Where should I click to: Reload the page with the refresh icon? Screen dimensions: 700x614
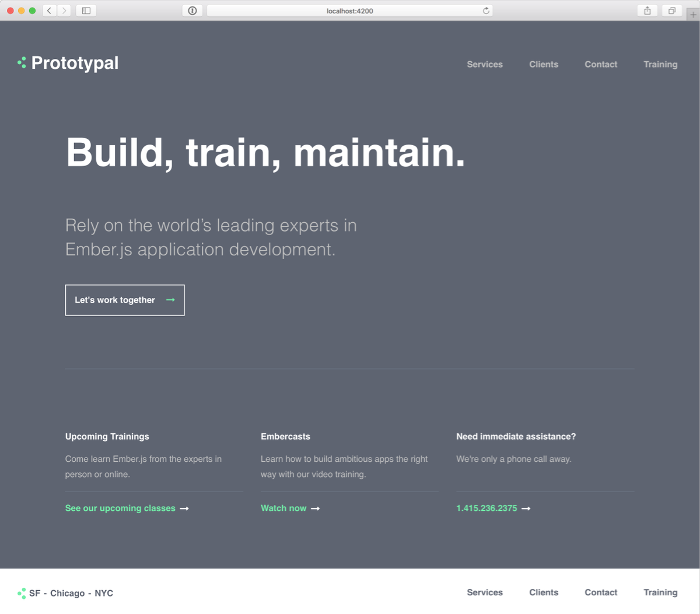point(485,10)
